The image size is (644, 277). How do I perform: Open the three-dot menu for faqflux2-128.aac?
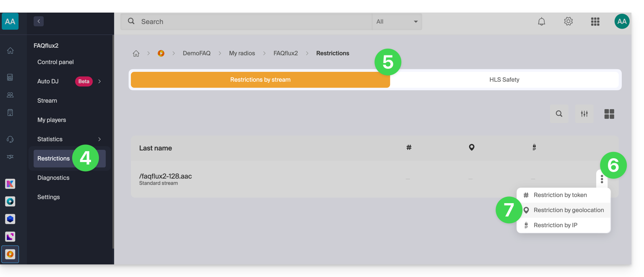(x=602, y=179)
